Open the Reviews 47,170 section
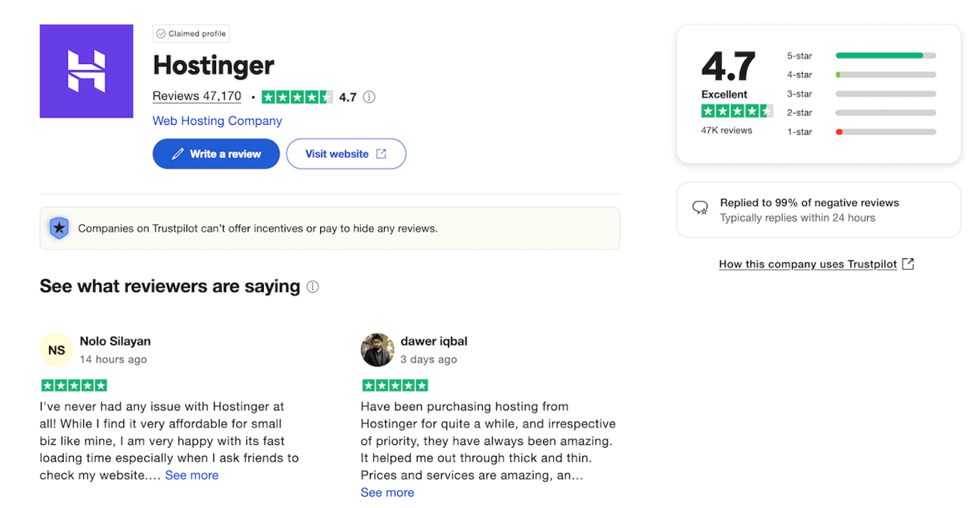This screenshot has width=980, height=508. tap(197, 95)
